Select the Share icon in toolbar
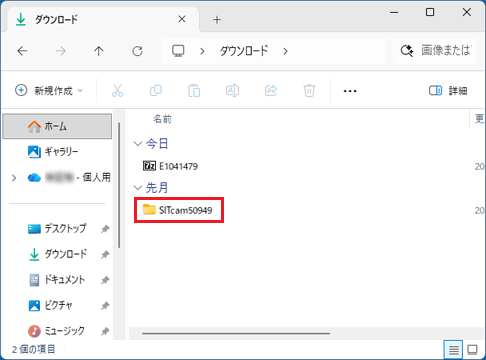 tap(271, 90)
